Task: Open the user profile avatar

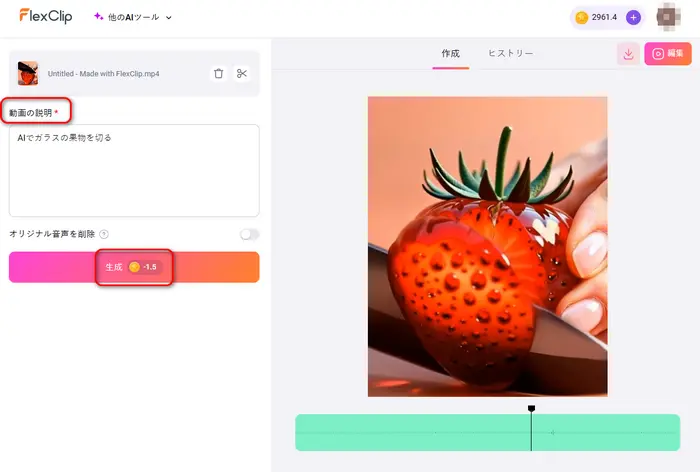Action: coord(668,17)
